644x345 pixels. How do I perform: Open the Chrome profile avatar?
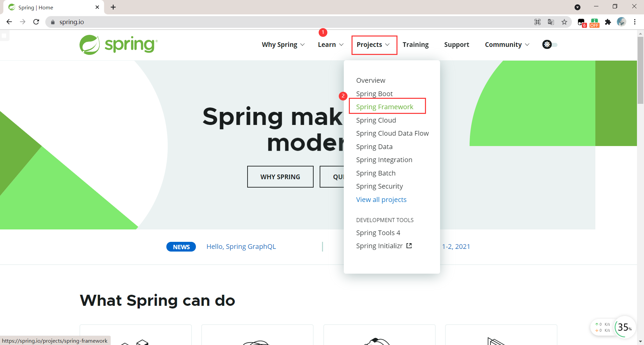621,22
